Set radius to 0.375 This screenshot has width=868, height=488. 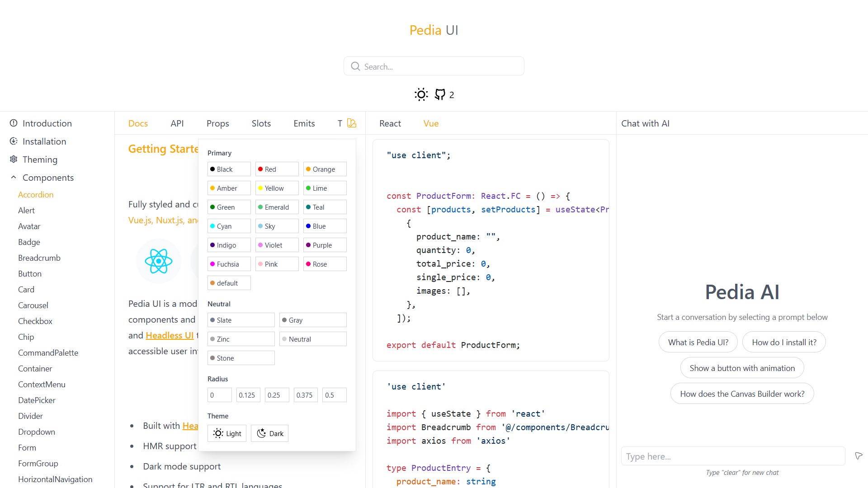[x=305, y=395]
